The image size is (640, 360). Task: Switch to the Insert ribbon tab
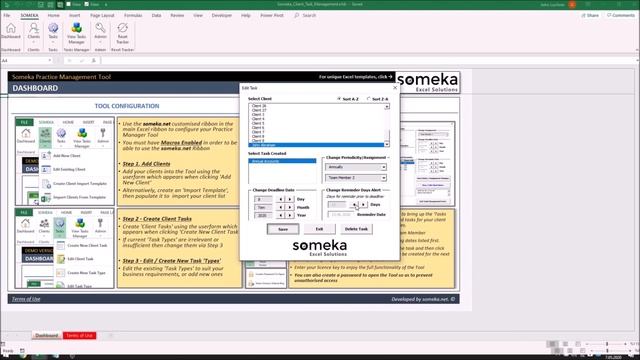click(x=75, y=15)
